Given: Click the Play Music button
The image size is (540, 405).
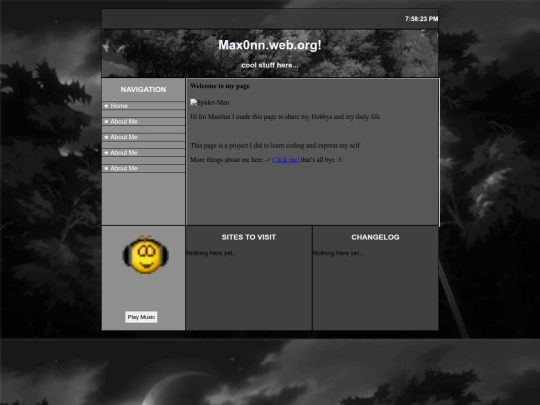Looking at the screenshot, I should pos(141,317).
